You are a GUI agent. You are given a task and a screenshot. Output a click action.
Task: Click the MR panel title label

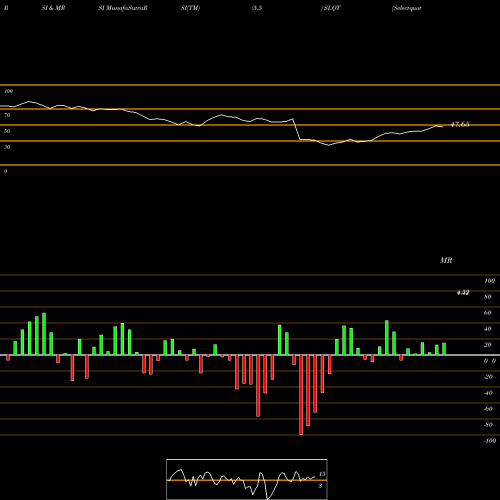[446, 260]
